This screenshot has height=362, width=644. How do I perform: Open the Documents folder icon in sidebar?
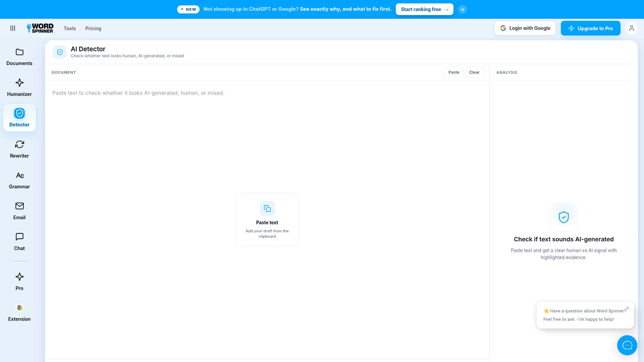(x=19, y=52)
